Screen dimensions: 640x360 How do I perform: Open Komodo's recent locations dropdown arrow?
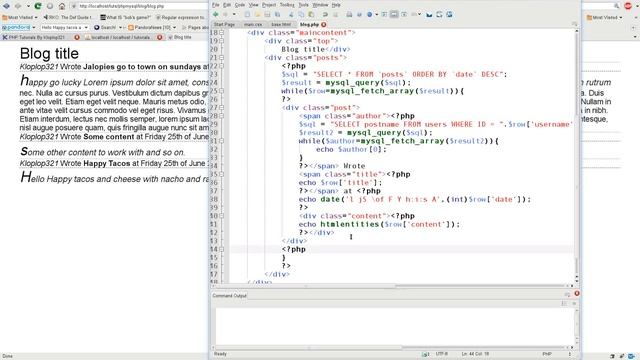click(x=234, y=14)
